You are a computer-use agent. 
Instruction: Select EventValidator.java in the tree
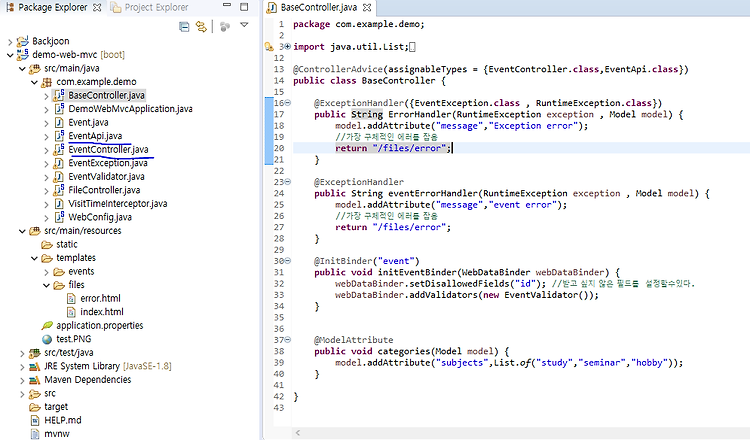point(106,176)
